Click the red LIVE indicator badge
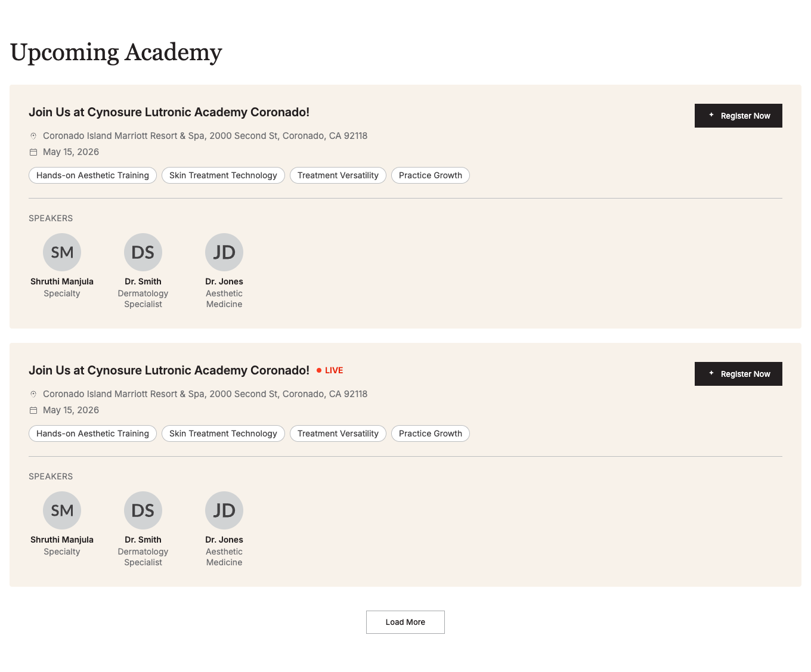The height and width of the screenshot is (672, 811). (330, 370)
